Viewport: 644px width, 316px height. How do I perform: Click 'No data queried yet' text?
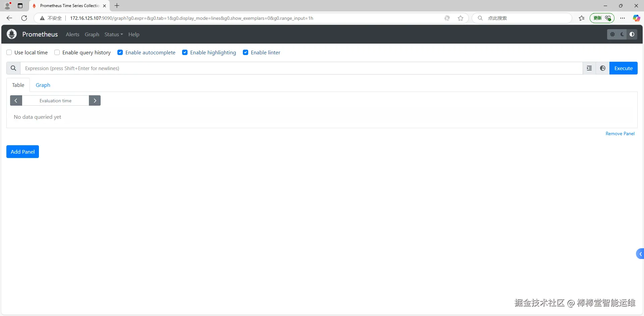pyautogui.click(x=38, y=117)
